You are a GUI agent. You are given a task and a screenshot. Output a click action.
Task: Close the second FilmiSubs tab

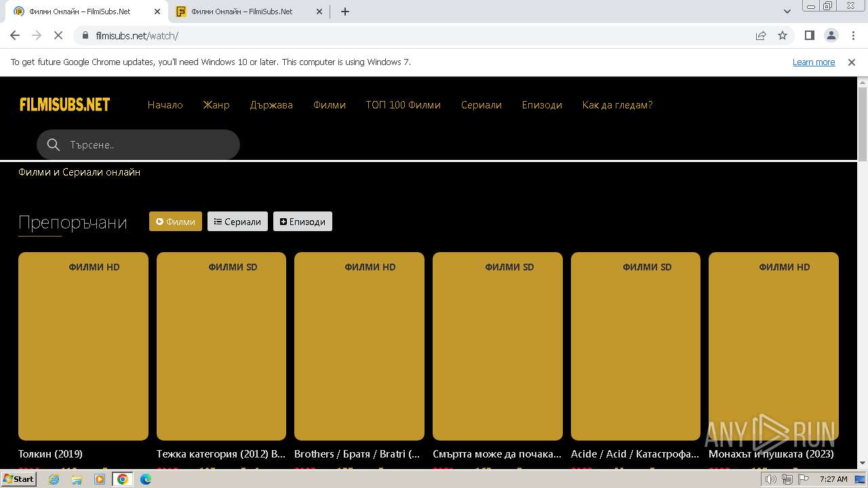pos(319,12)
